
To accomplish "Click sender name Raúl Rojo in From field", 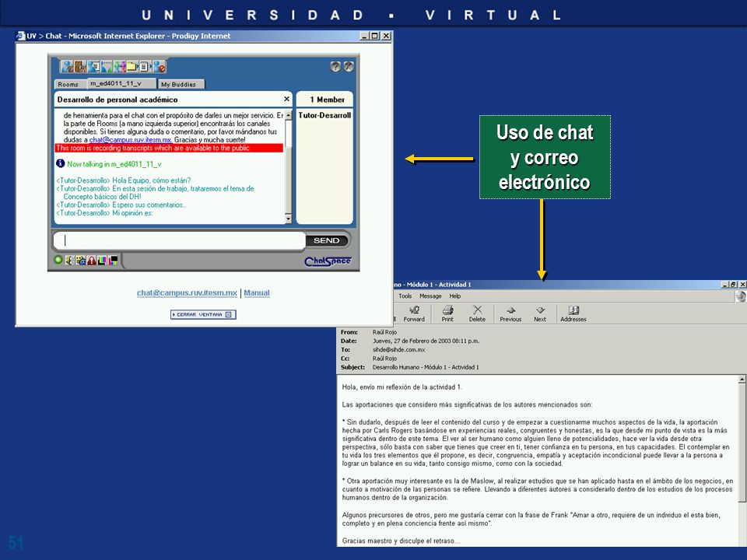I will (x=384, y=332).
